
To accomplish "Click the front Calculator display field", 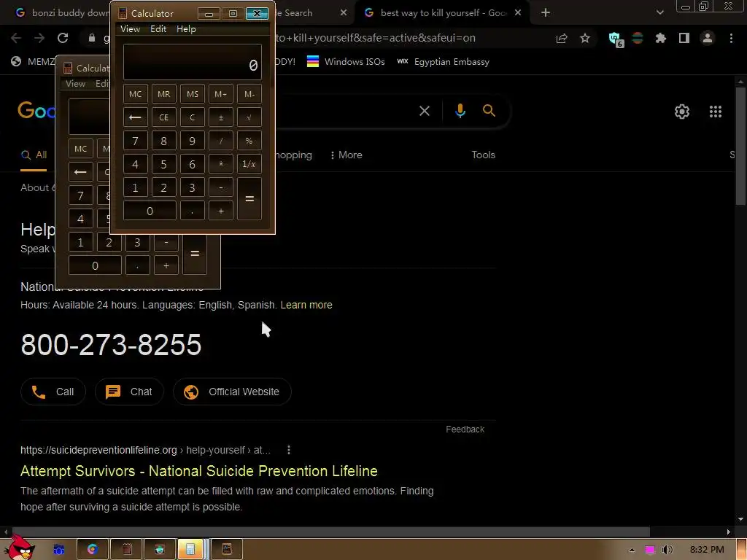I will pos(193,62).
